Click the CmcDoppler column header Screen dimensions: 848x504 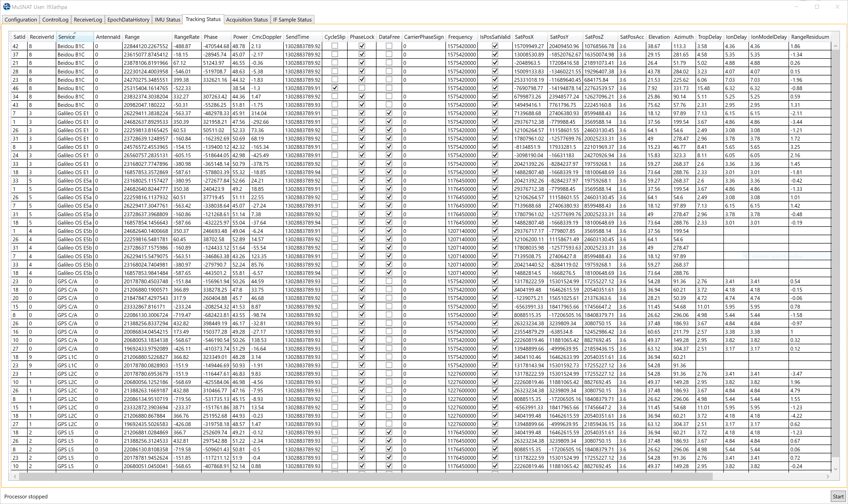pyautogui.click(x=267, y=37)
